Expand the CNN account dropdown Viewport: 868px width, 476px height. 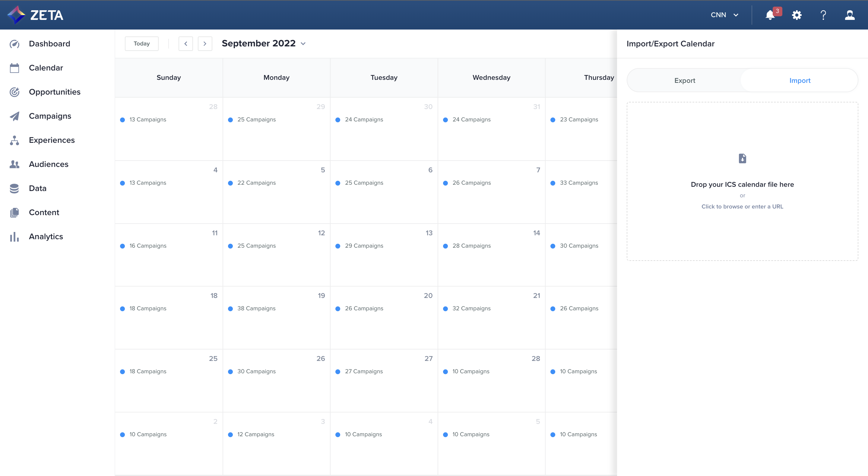pos(724,15)
